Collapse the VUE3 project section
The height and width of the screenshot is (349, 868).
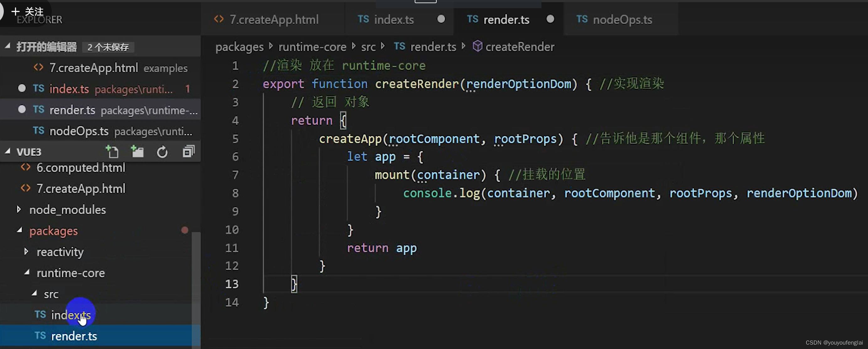(8, 152)
